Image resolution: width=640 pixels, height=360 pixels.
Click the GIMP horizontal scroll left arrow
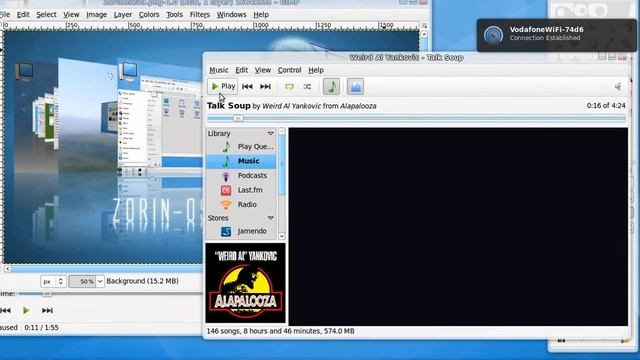(7, 269)
